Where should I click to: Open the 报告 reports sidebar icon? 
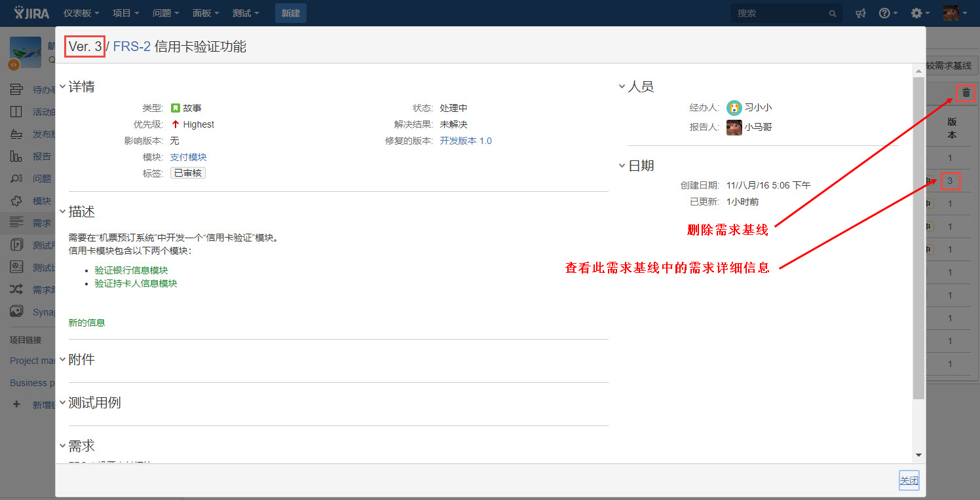(x=16, y=156)
